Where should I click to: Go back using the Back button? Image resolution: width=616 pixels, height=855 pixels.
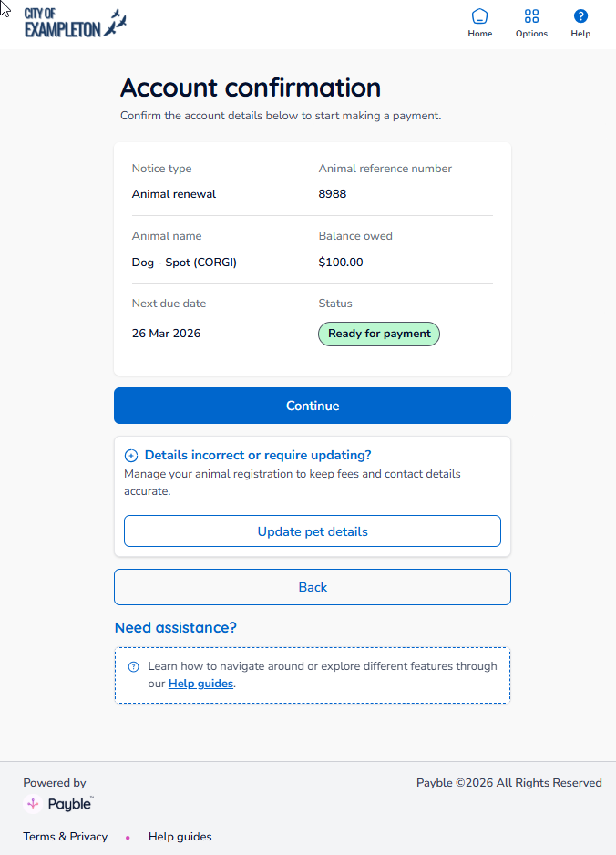(313, 587)
